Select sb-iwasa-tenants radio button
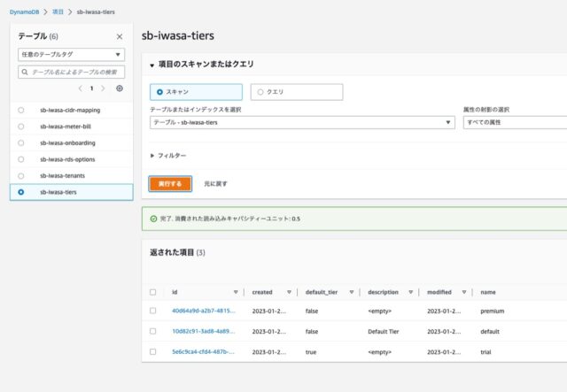This screenshot has width=567, height=392. pos(21,175)
